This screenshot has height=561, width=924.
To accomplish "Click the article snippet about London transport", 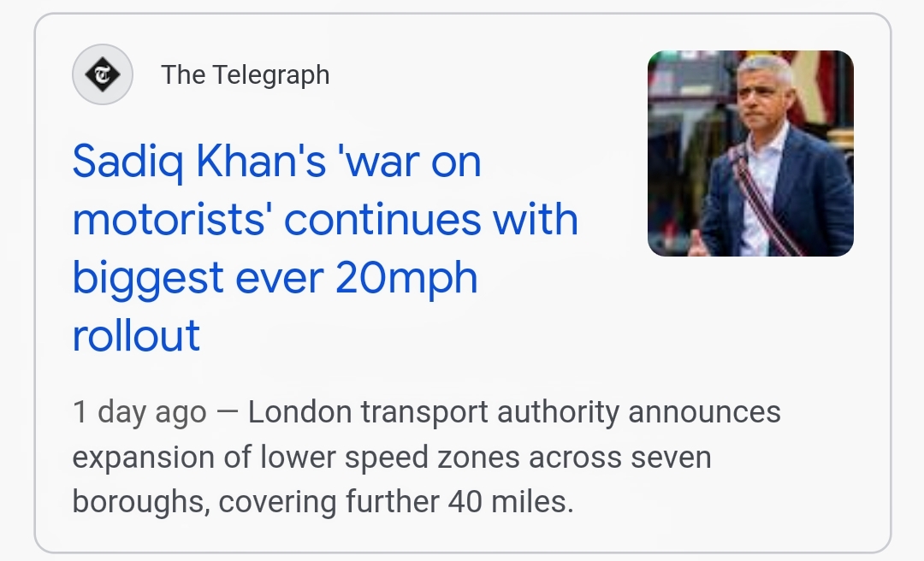I will tap(426, 458).
